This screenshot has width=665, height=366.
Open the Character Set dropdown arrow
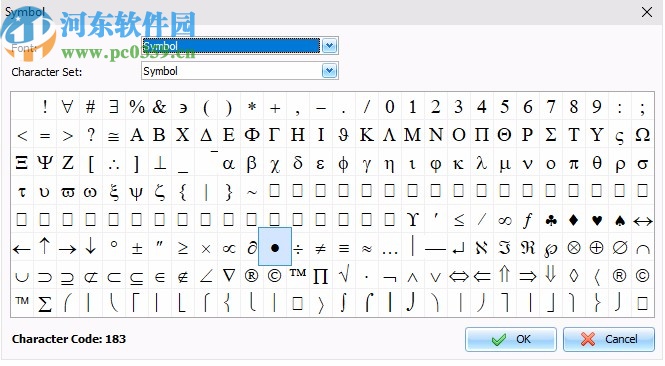(330, 70)
